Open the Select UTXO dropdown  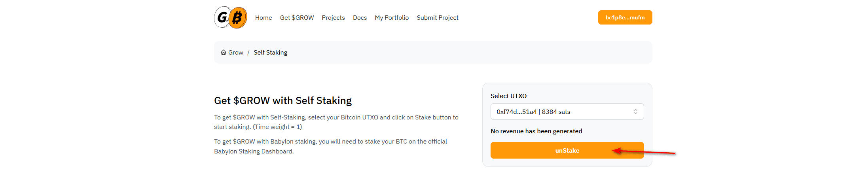tap(567, 112)
